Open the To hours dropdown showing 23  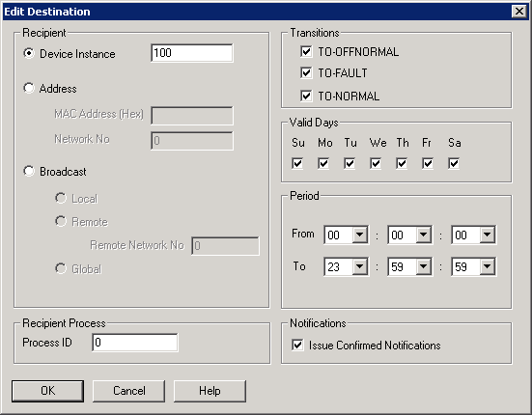pyautogui.click(x=359, y=266)
